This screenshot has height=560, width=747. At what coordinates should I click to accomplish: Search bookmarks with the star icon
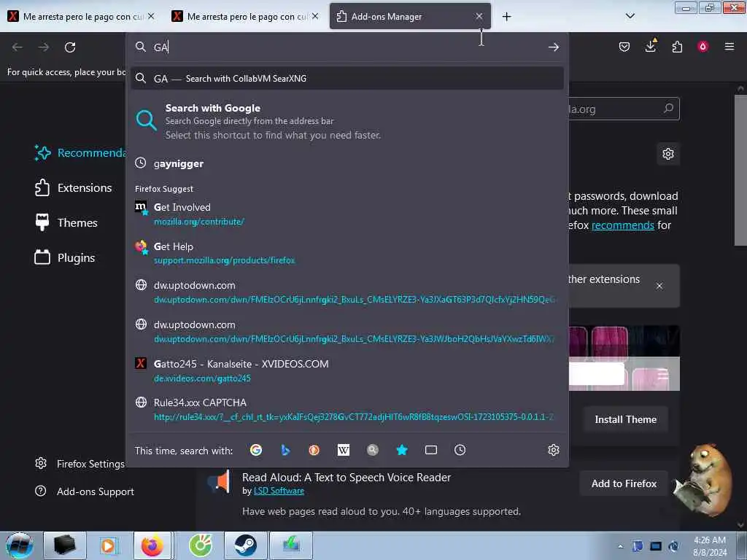click(x=402, y=450)
